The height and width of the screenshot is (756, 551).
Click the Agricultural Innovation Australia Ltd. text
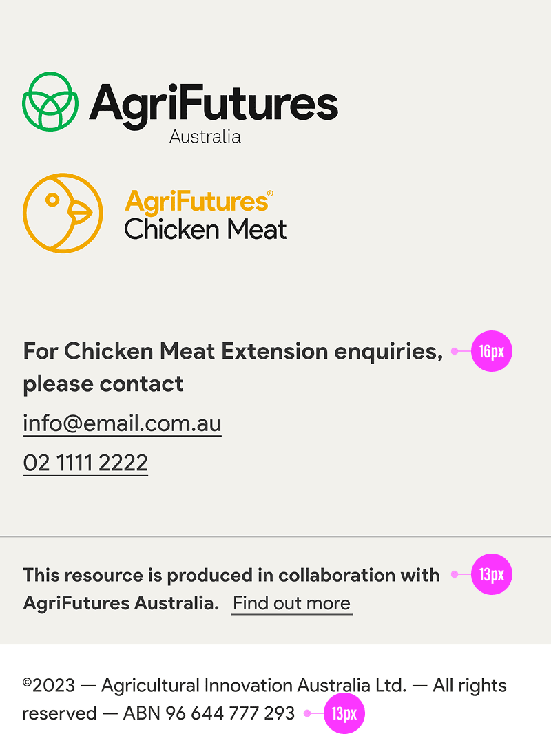coord(253,686)
